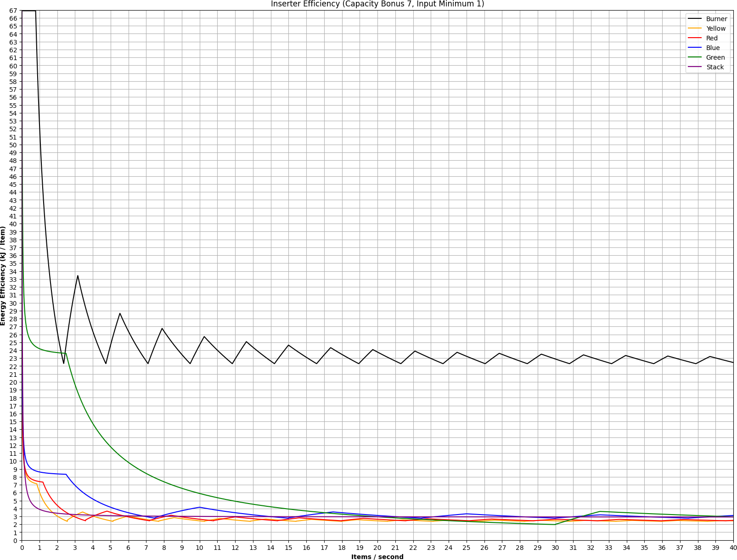Click y-axis tick label 33
Screen dimensions: 737x560
click(13, 280)
